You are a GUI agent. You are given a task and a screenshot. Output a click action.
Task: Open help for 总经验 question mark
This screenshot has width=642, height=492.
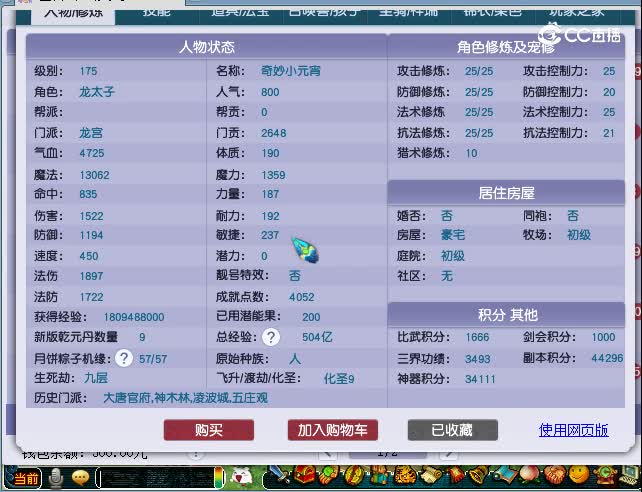pos(271,337)
